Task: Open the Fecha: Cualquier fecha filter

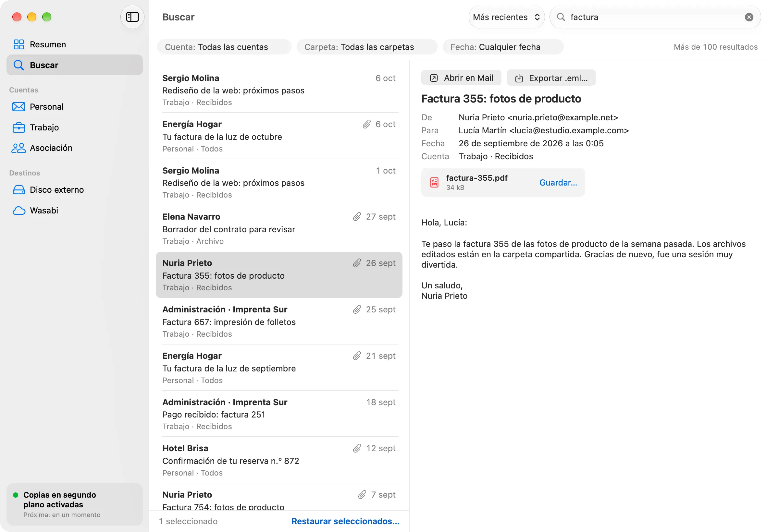Action: click(503, 47)
